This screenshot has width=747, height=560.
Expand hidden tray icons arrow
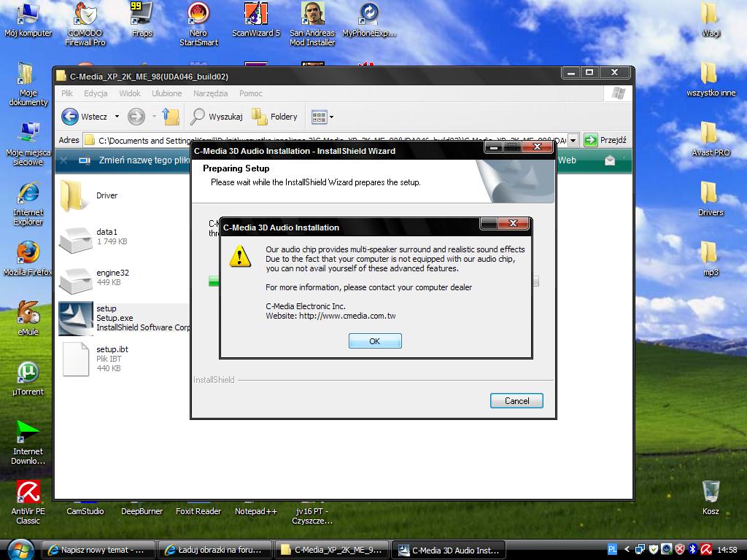[x=627, y=550]
